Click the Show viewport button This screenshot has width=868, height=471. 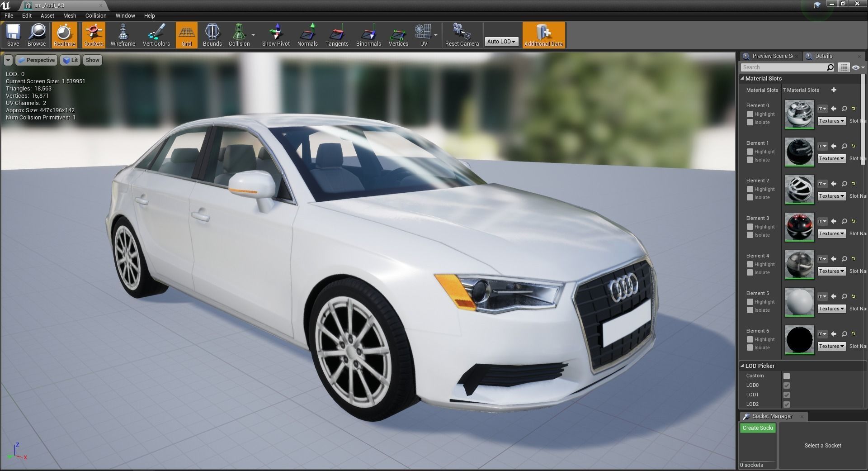point(92,60)
